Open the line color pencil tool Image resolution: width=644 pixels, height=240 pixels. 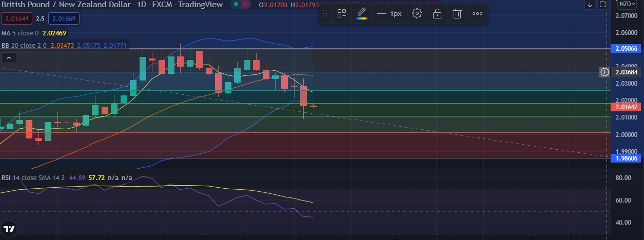pyautogui.click(x=362, y=14)
